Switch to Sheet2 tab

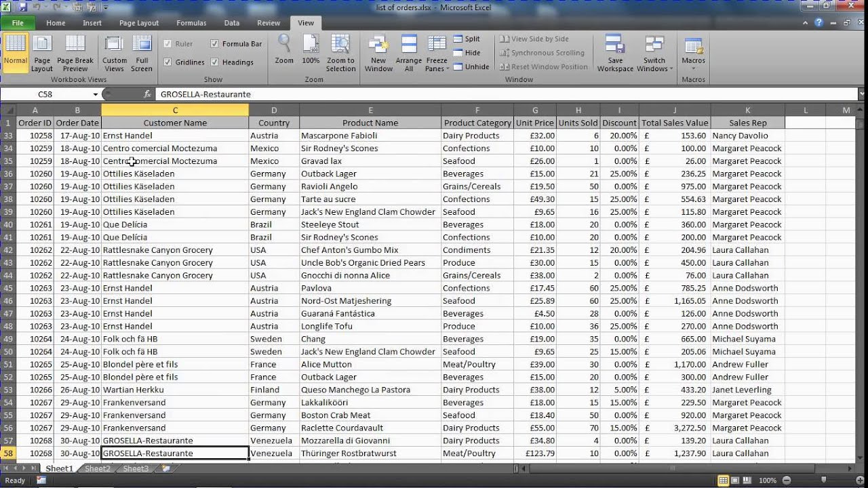tap(98, 468)
